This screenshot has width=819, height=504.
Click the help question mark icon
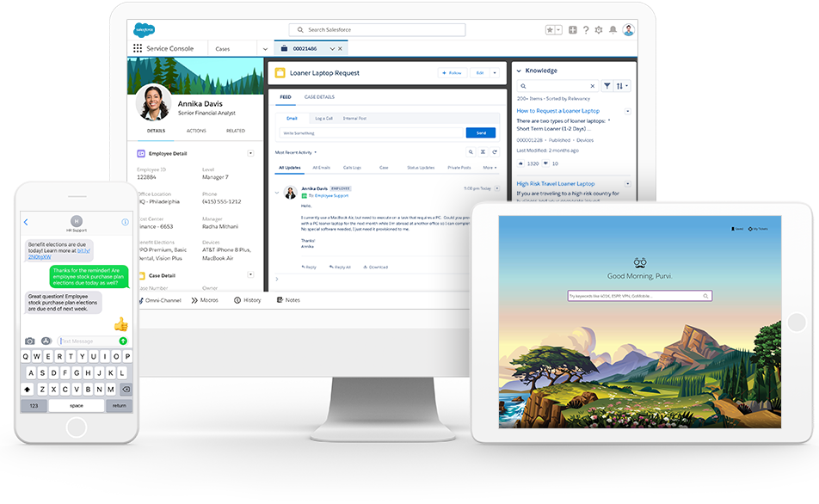coord(586,30)
